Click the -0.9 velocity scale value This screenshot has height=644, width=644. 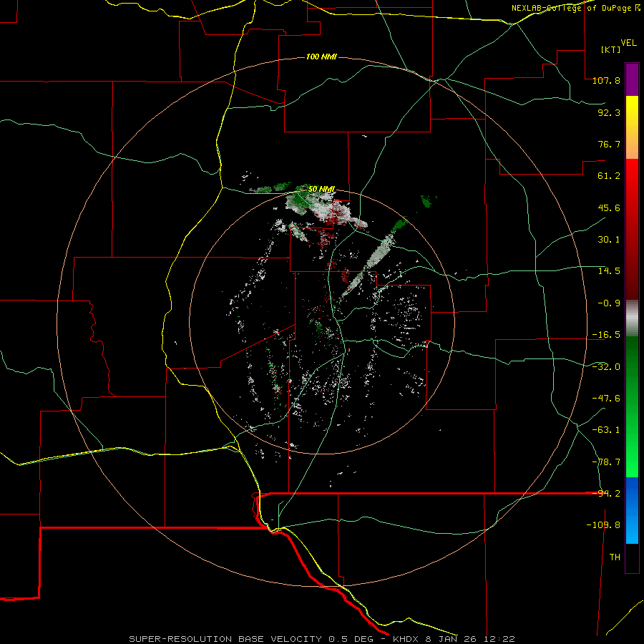609,303
